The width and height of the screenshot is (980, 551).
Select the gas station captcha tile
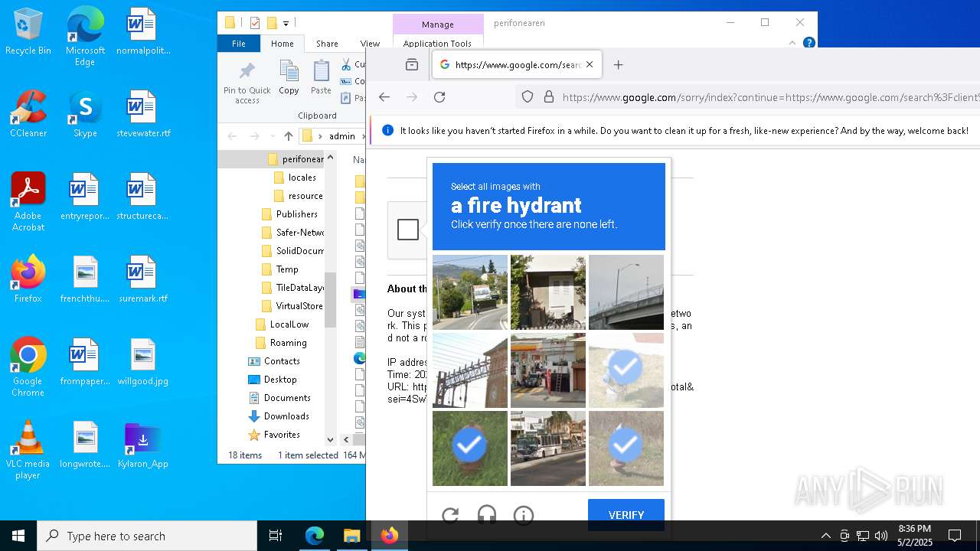point(548,370)
